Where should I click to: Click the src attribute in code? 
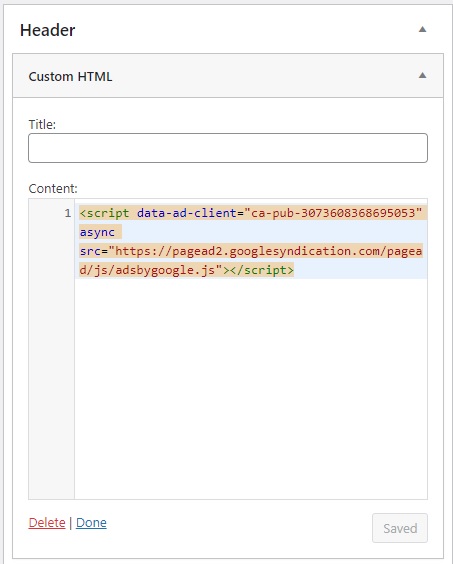pyautogui.click(x=90, y=251)
